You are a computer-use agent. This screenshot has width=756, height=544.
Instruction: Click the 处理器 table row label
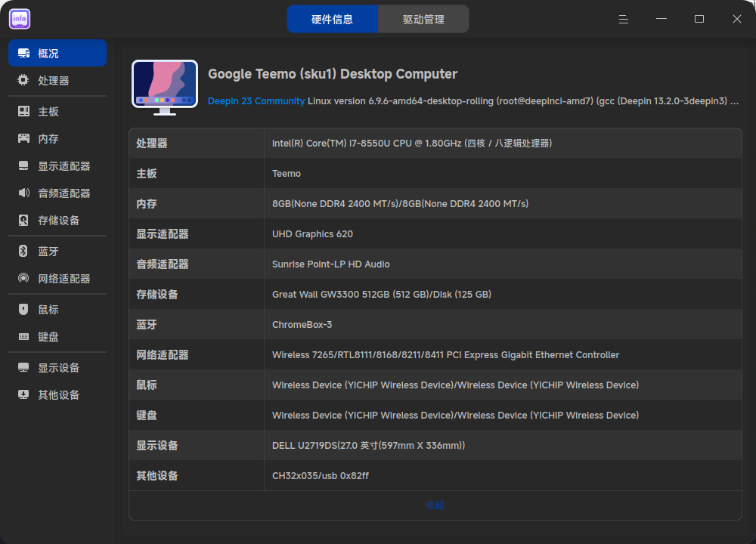point(152,143)
